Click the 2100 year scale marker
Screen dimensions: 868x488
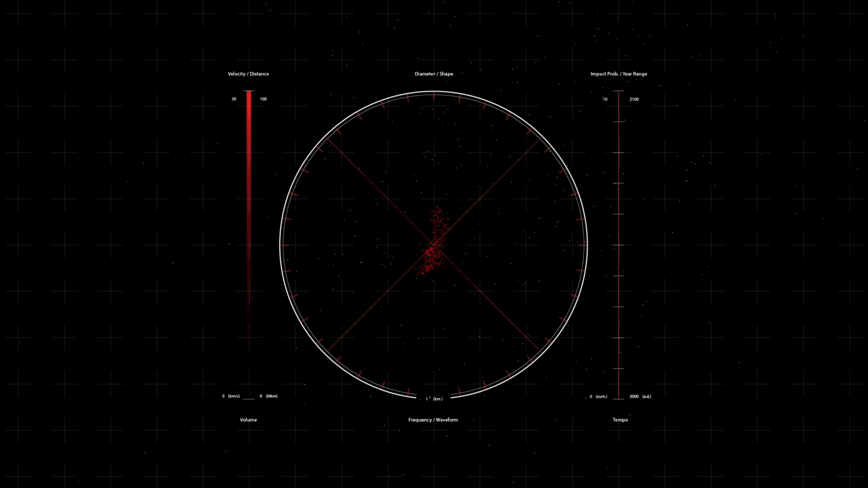(634, 99)
